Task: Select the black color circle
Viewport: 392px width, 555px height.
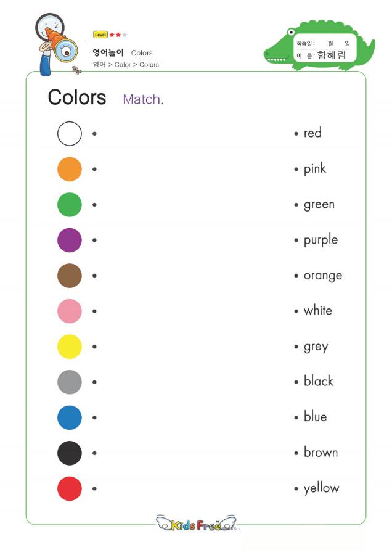Action: click(70, 453)
